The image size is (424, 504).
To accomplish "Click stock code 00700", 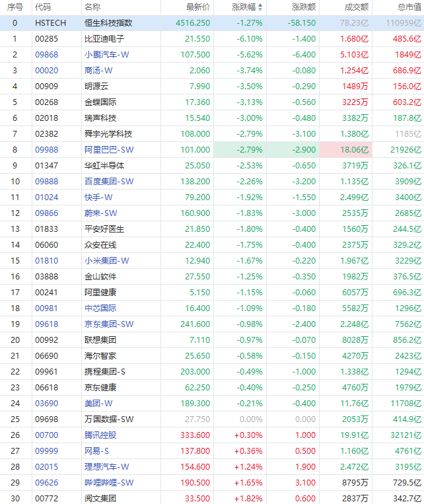I will (47, 435).
